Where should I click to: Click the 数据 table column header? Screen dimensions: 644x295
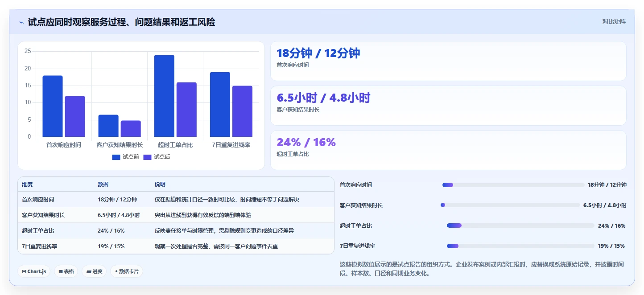coord(103,184)
